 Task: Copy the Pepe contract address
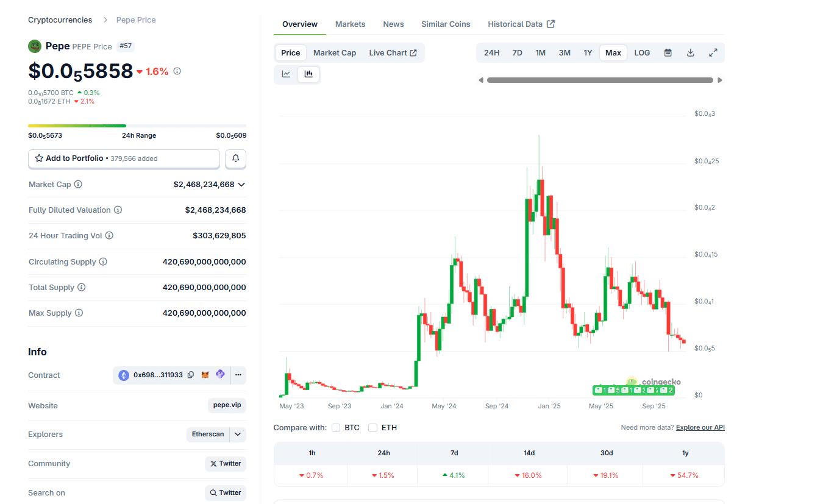click(191, 375)
